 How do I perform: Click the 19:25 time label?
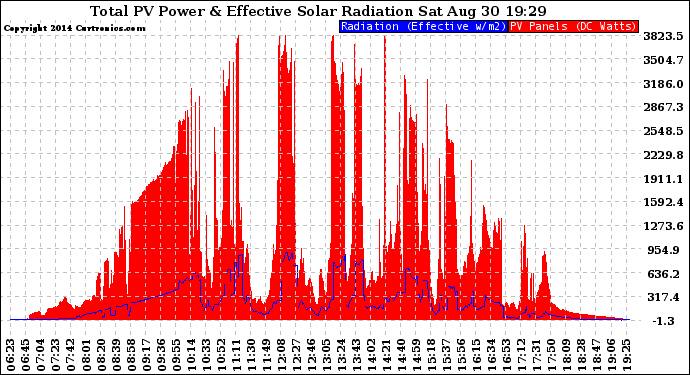626,354
